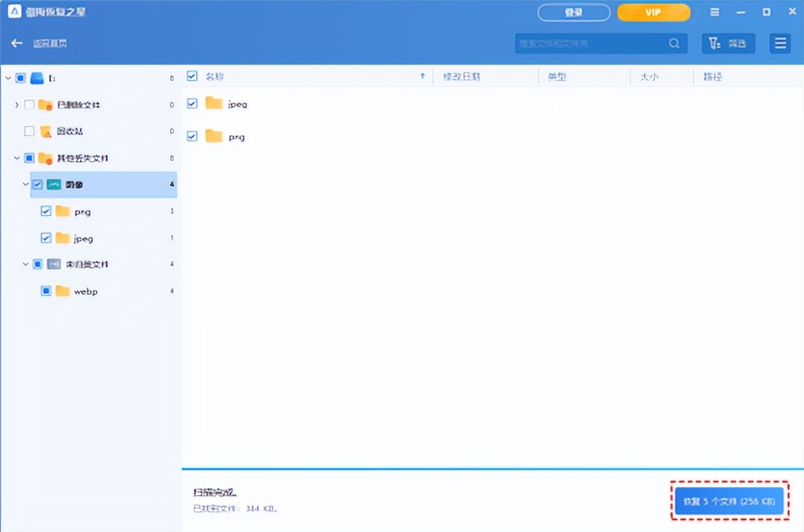
Task: Switch view with the list-view icon
Action: (781, 44)
